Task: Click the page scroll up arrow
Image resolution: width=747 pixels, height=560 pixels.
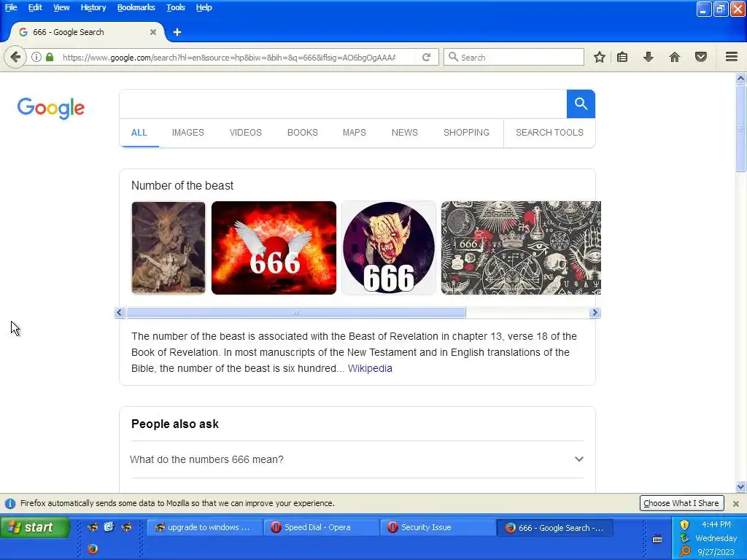Action: click(x=740, y=79)
